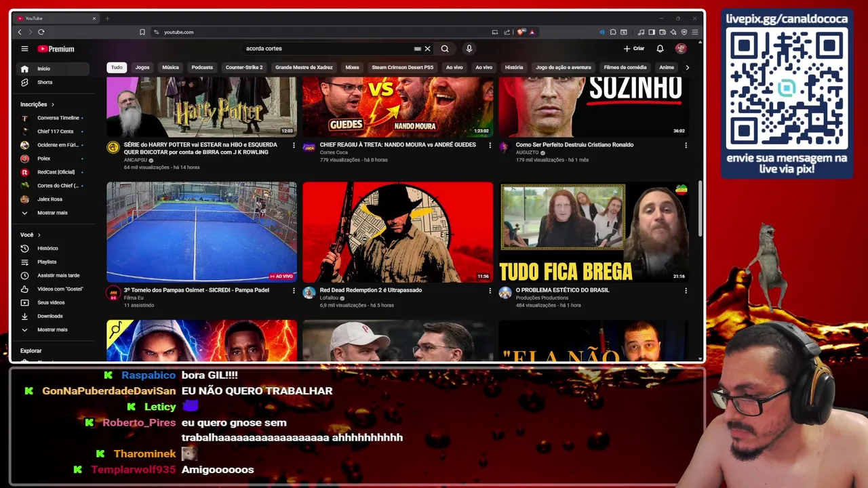This screenshot has height=488, width=868.
Task: Show more filter chips with right chevron
Action: pyautogui.click(x=687, y=67)
